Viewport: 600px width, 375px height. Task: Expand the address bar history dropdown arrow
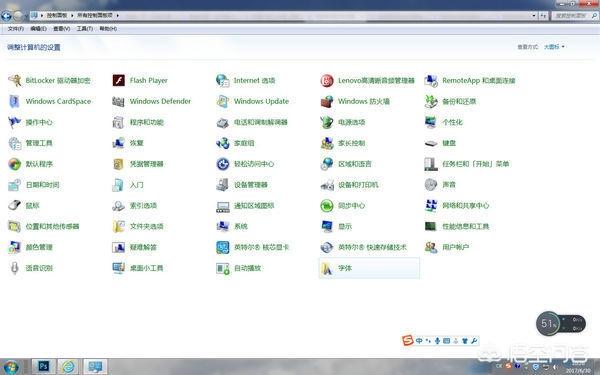point(534,16)
